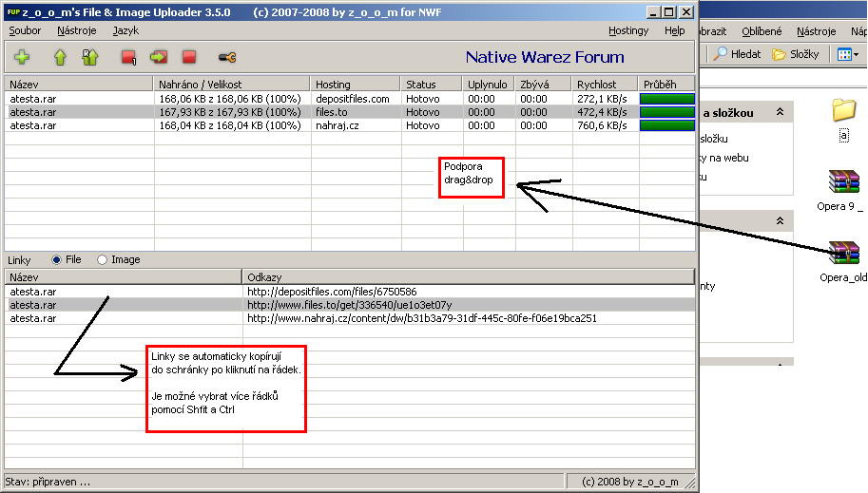Click Název header in links list

coord(124,276)
